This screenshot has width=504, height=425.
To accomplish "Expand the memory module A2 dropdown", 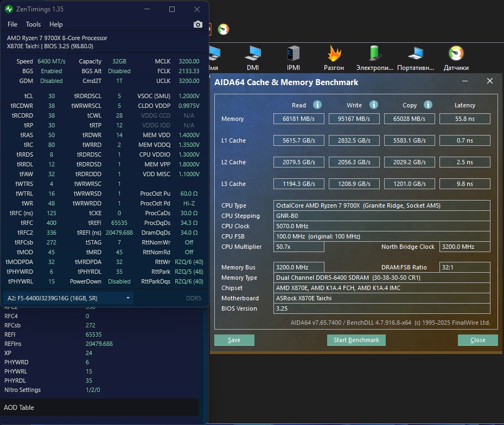I will point(68,298).
